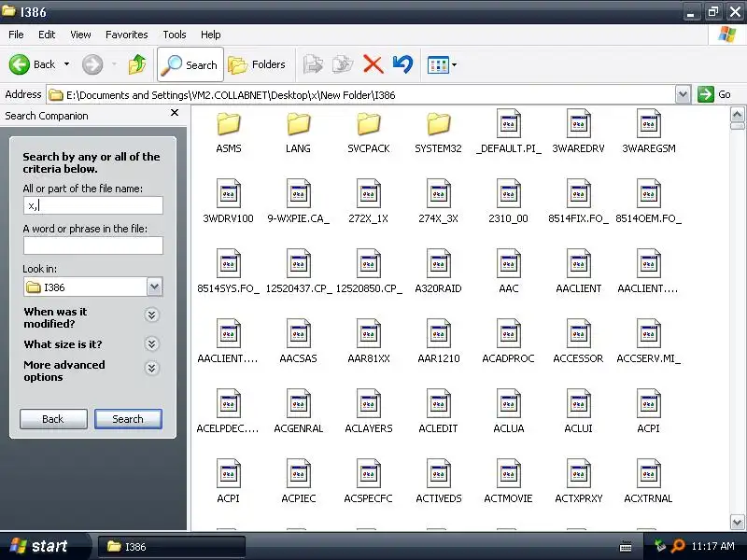Select the SVCPACK folder
747x560 pixels.
(x=369, y=124)
